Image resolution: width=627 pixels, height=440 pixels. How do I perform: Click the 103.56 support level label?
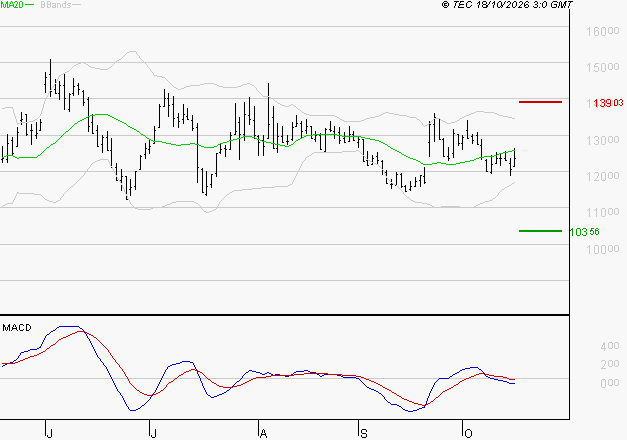(585, 232)
